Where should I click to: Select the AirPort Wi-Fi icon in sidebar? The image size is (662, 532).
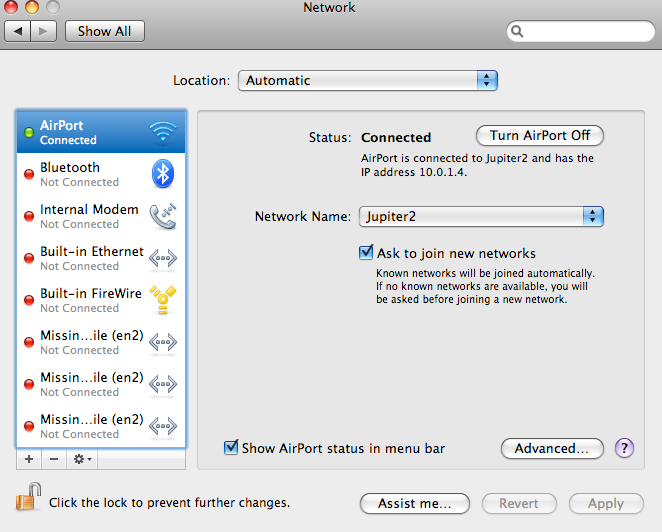(x=162, y=132)
